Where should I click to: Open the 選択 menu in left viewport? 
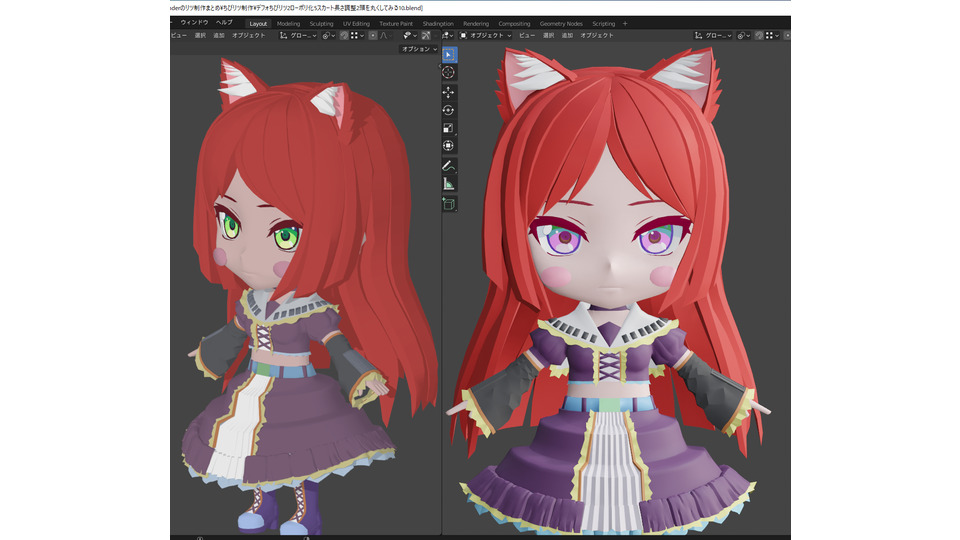click(200, 36)
